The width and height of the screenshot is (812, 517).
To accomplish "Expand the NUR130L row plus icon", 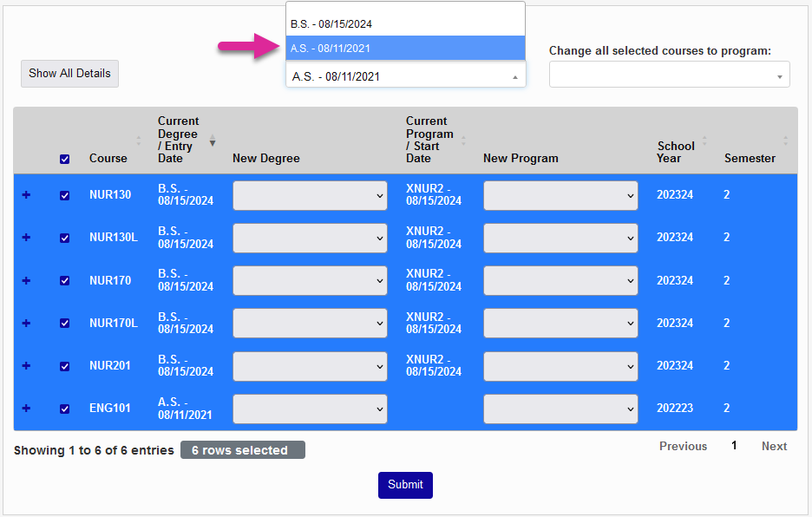I will point(26,238).
